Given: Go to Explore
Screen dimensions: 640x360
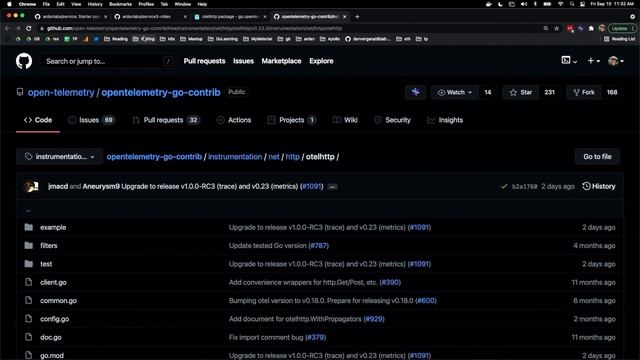Looking at the screenshot, I should [321, 61].
